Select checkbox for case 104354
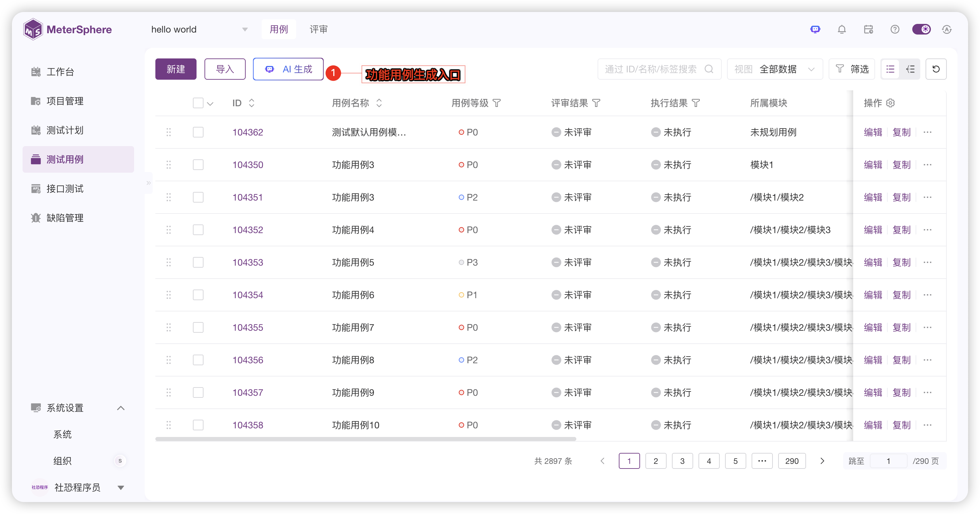 pyautogui.click(x=198, y=295)
